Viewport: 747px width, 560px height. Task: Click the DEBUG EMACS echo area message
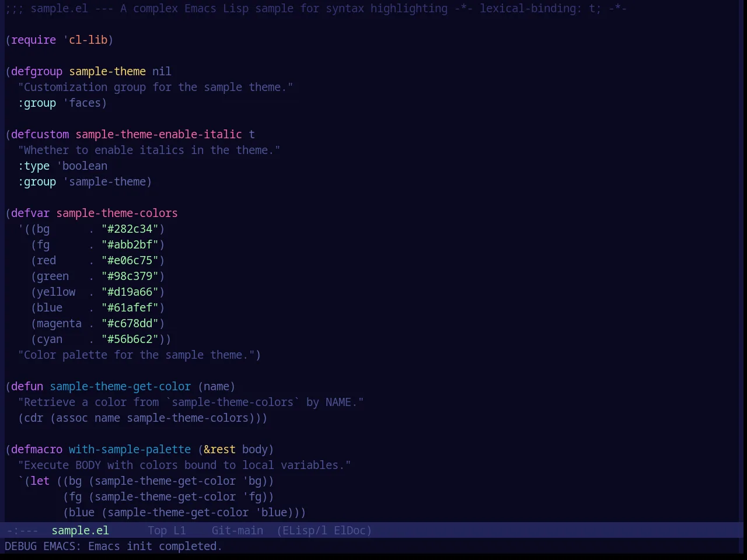click(x=113, y=546)
